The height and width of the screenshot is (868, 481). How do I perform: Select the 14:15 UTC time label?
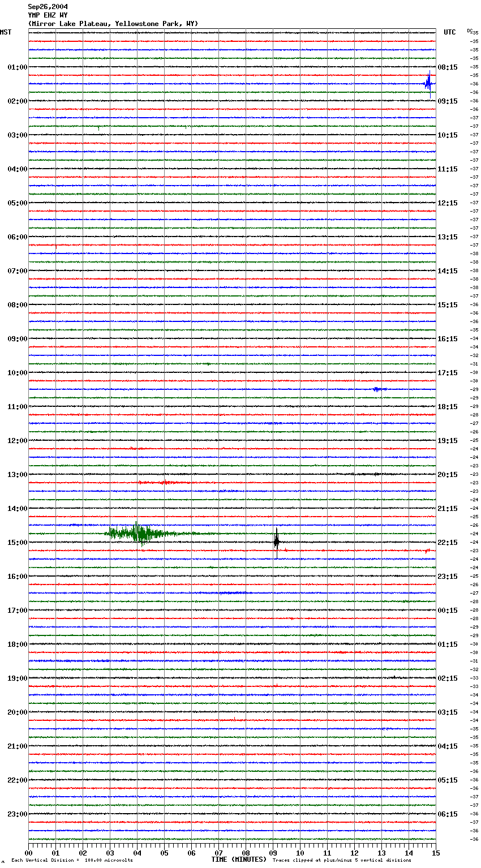[x=448, y=271]
